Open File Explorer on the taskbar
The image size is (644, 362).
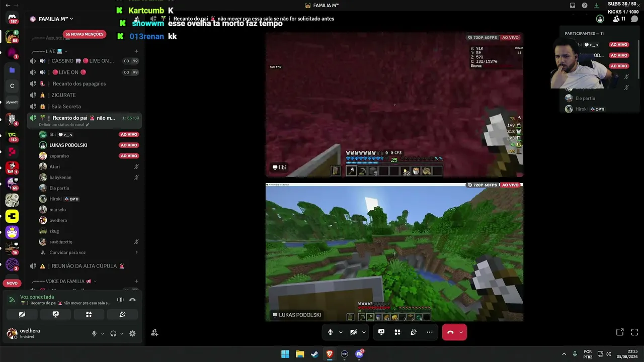pos(300,354)
